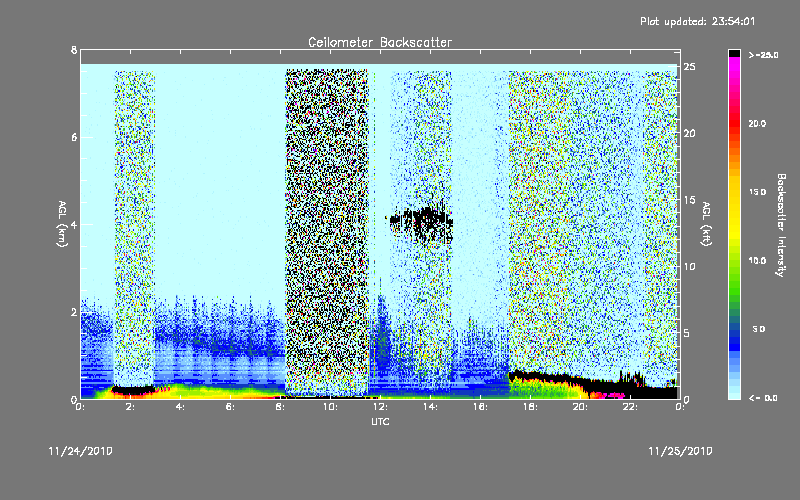Image resolution: width=800 pixels, height=500 pixels.
Task: Click the '<= 0.0' colorbar minimum label
Action: (x=763, y=397)
